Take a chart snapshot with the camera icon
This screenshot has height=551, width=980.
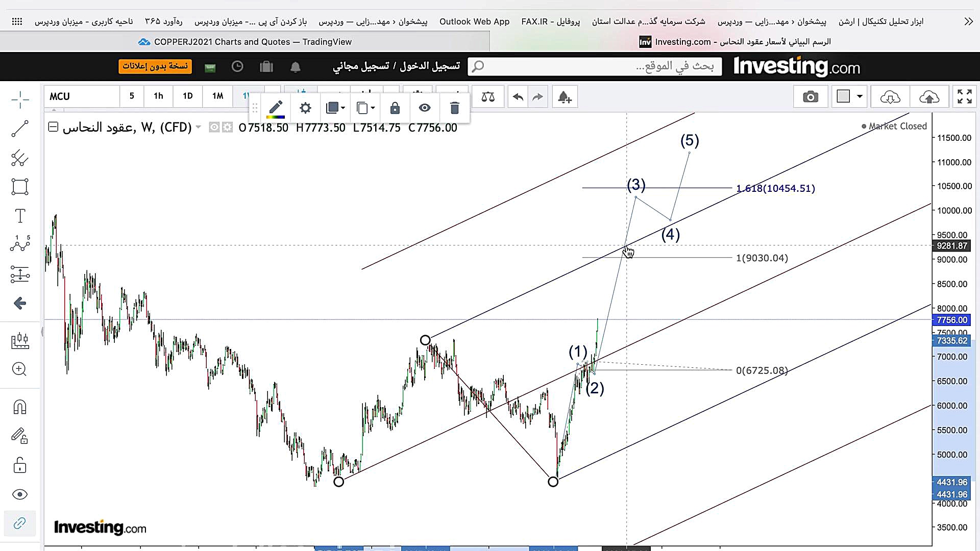810,97
